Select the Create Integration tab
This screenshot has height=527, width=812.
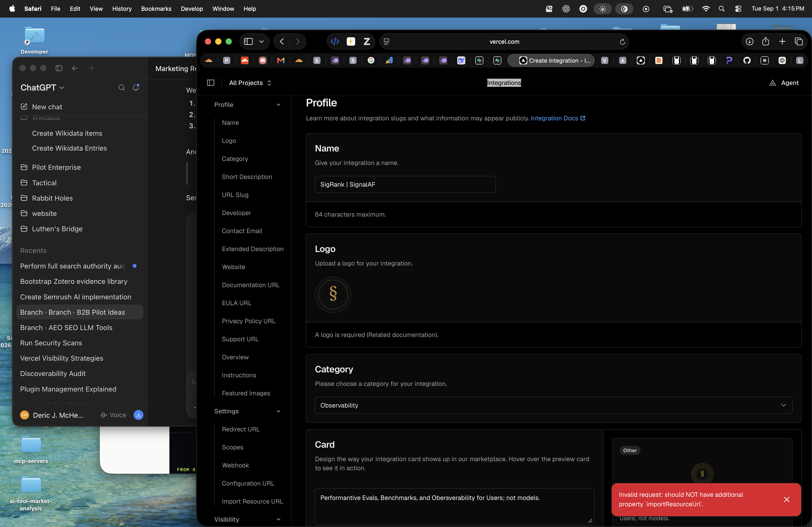point(551,60)
